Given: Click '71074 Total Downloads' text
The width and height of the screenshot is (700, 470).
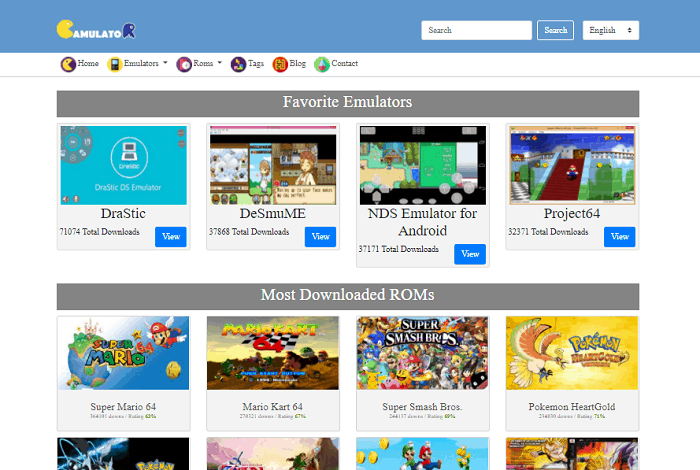Looking at the screenshot, I should click(x=100, y=232).
